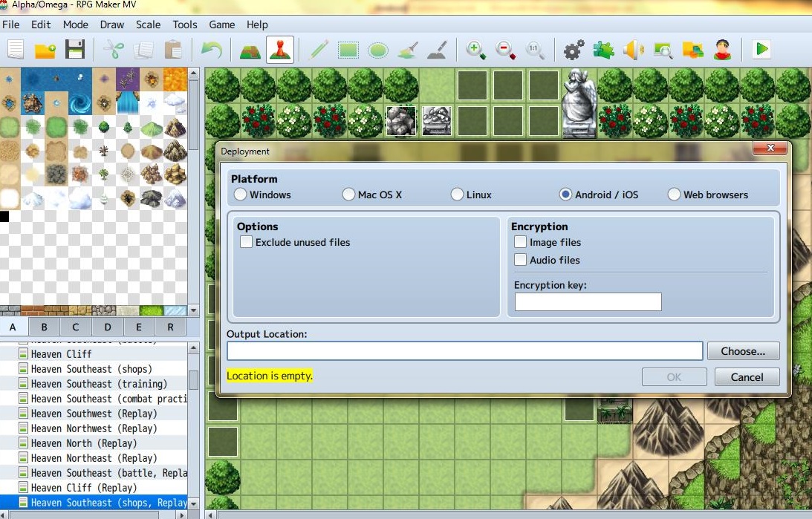Click the Encryption key input field
Image resolution: width=812 pixels, height=519 pixels.
point(587,301)
